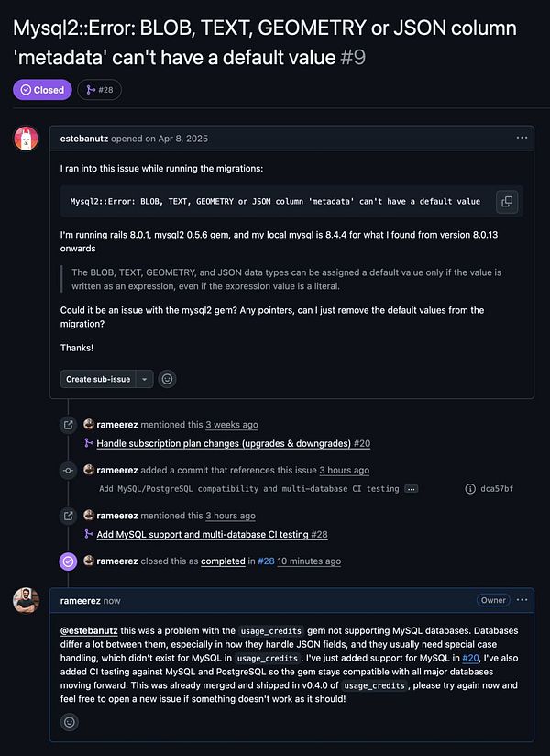Expand the Create sub-issue dropdown arrow
Screen dimensions: 550x756
click(144, 378)
